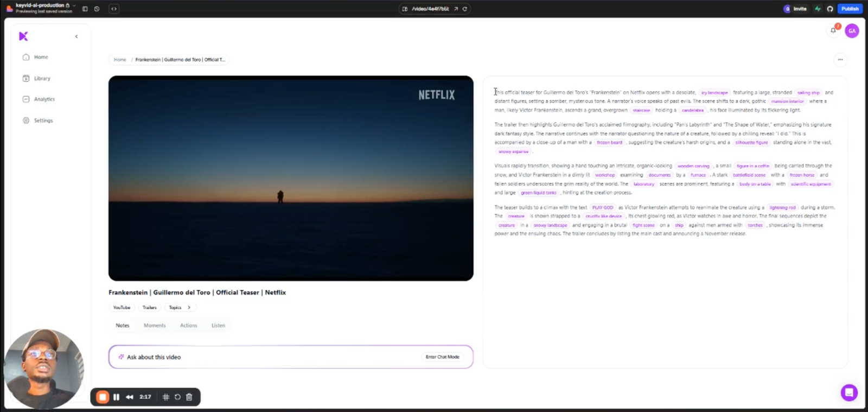
Task: Toggle the editor sidebar panel icon
Action: click(x=85, y=9)
